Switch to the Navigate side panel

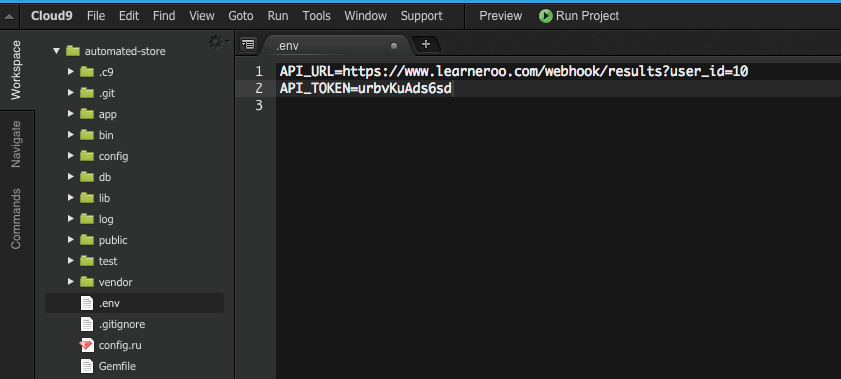(x=17, y=144)
